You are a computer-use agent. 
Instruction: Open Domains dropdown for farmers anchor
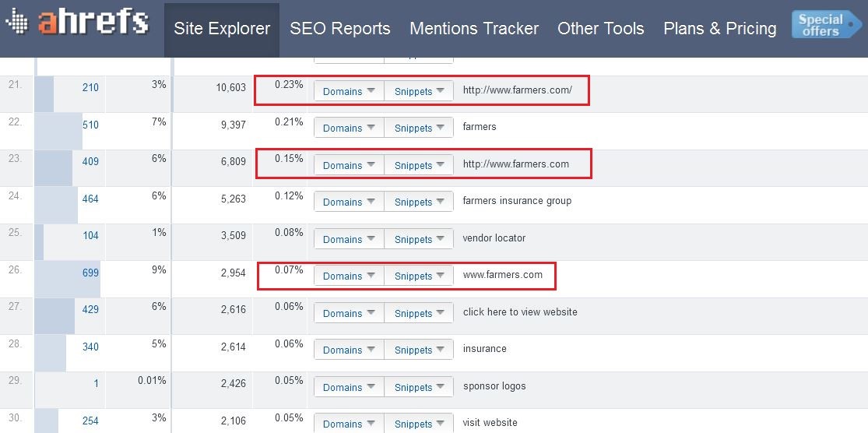pos(349,128)
